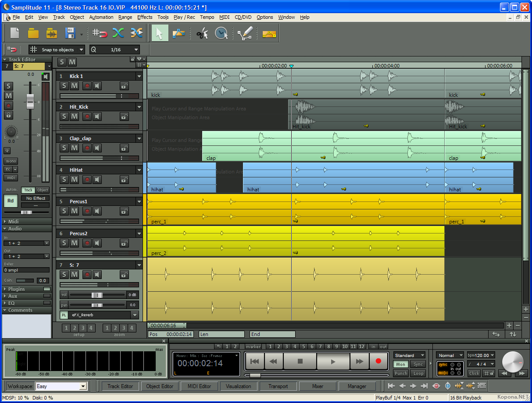Open the Automation menu
The width and height of the screenshot is (532, 403).
coord(101,17)
